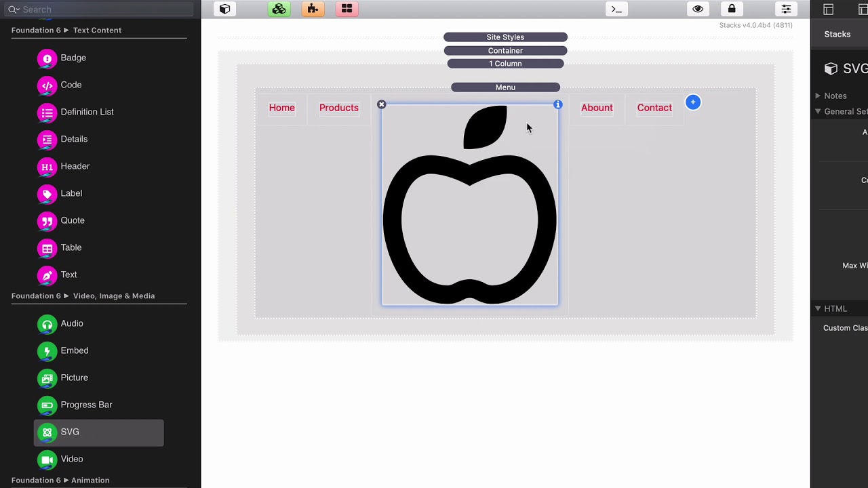
Task: Open the Stacks tab in inspector
Action: (x=837, y=35)
